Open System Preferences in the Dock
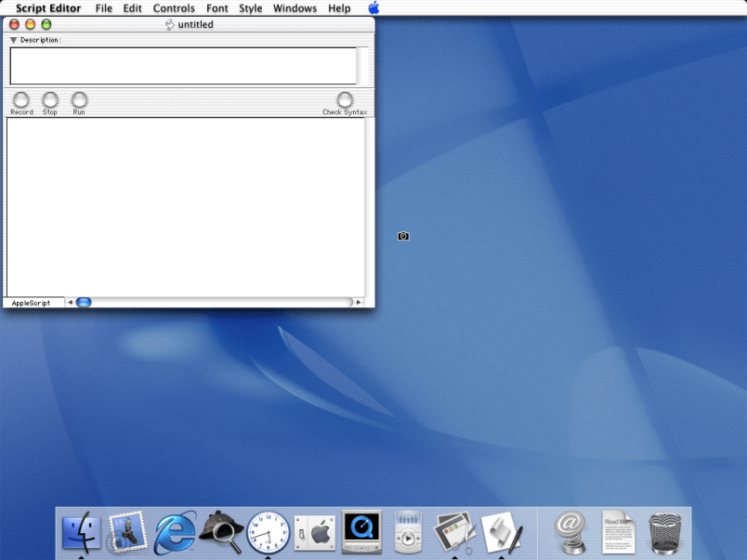Screen dimensions: 747x560 315,532
